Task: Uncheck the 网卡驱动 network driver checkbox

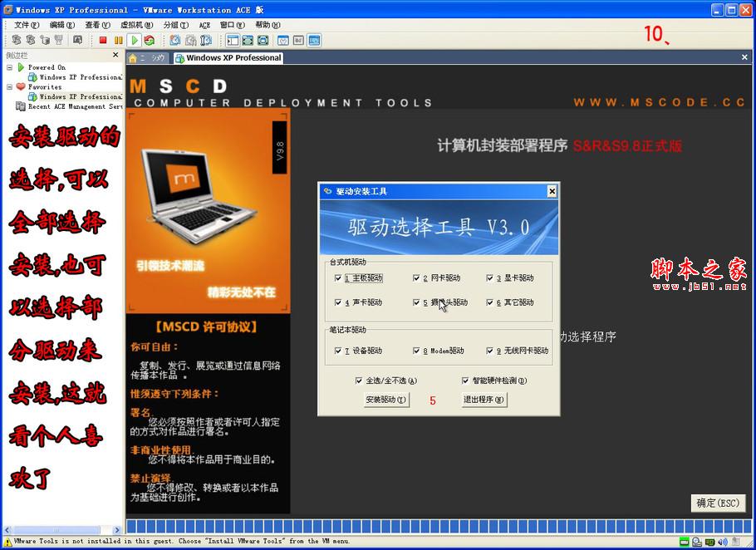Action: [417, 277]
